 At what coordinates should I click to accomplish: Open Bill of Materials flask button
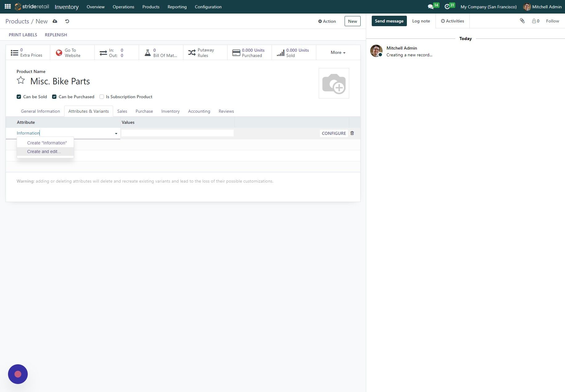tap(161, 53)
